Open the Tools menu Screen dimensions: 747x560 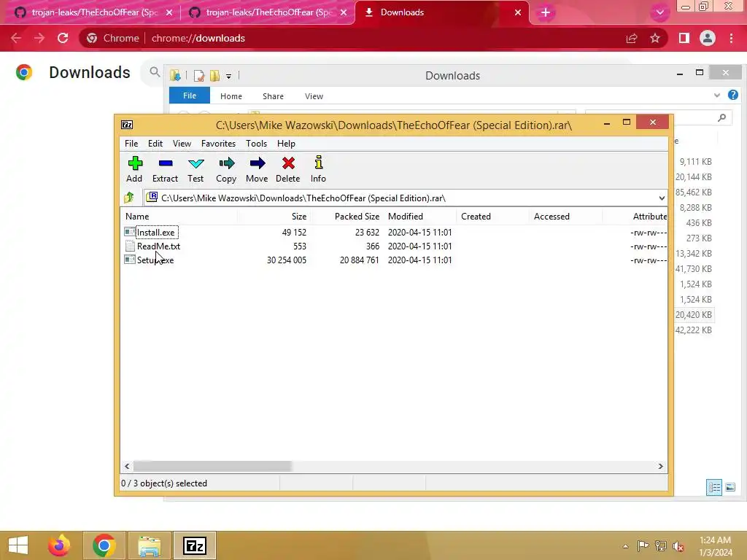(x=256, y=144)
